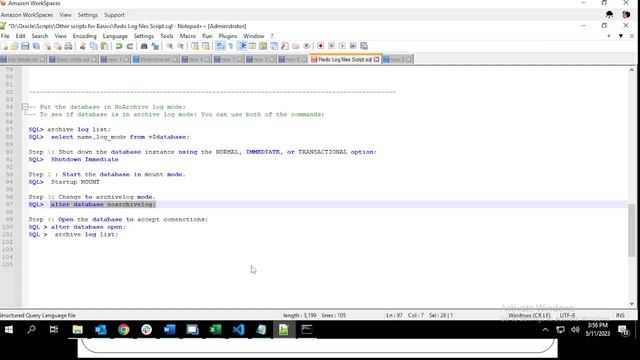The height and width of the screenshot is (360, 640).
Task: Click the scrollbar down arrow in the editor
Action: [631, 304]
